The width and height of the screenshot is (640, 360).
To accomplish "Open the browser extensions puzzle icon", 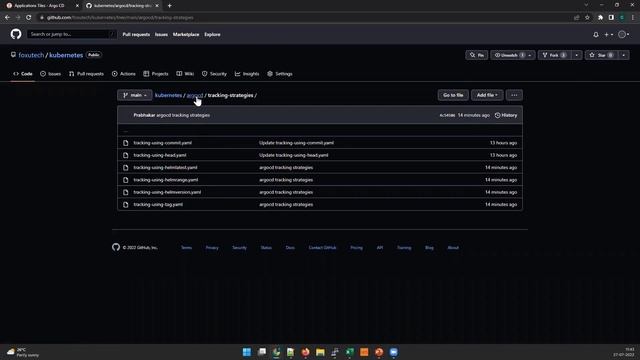I will point(600,18).
